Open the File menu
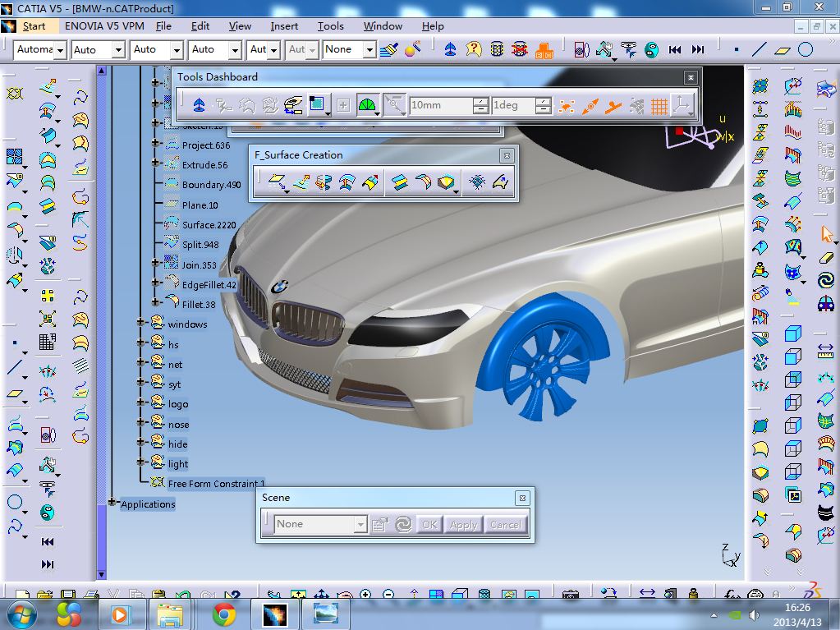The width and height of the screenshot is (840, 630). click(163, 26)
